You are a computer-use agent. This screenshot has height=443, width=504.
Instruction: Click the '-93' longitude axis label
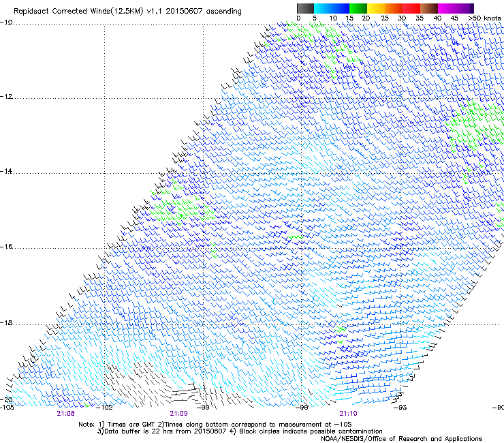pos(400,407)
